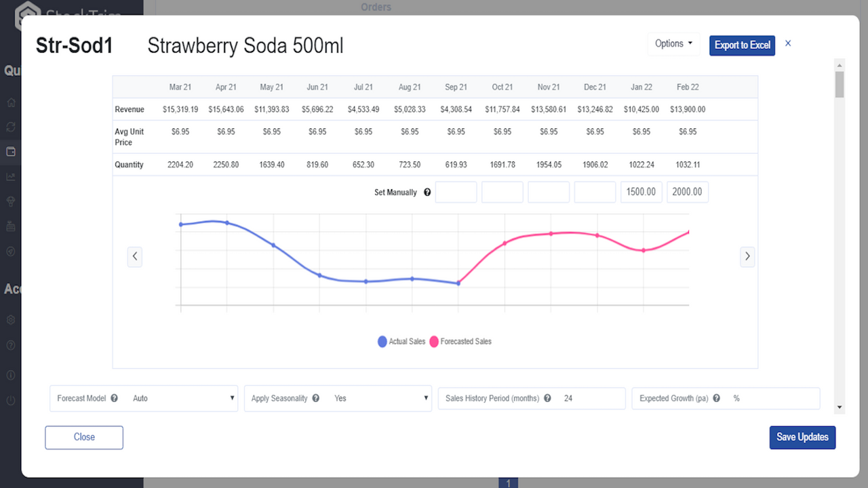The image size is (868, 488).
Task: Switch to the Orders tab at top
Action: coord(376,7)
